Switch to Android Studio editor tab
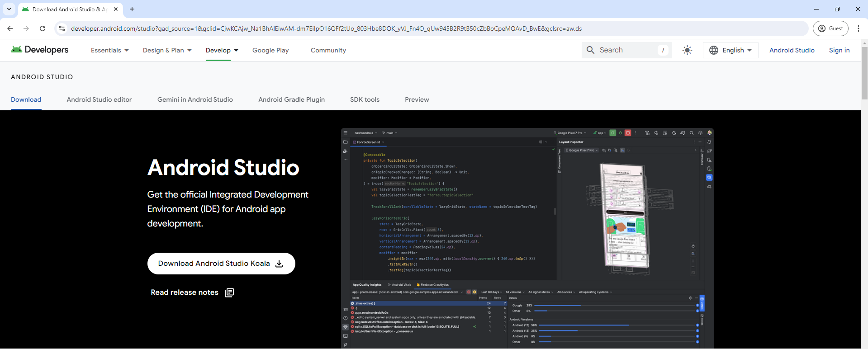Image resolution: width=868 pixels, height=349 pixels. pos(99,99)
